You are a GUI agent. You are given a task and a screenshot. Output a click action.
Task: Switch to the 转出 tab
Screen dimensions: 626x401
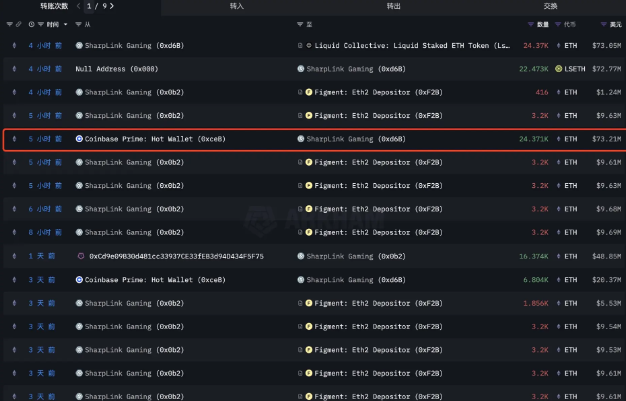[393, 6]
